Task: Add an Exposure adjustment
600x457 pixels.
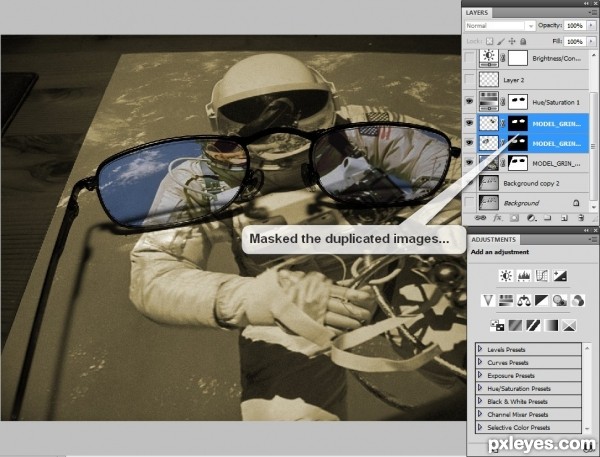Action: (560, 276)
